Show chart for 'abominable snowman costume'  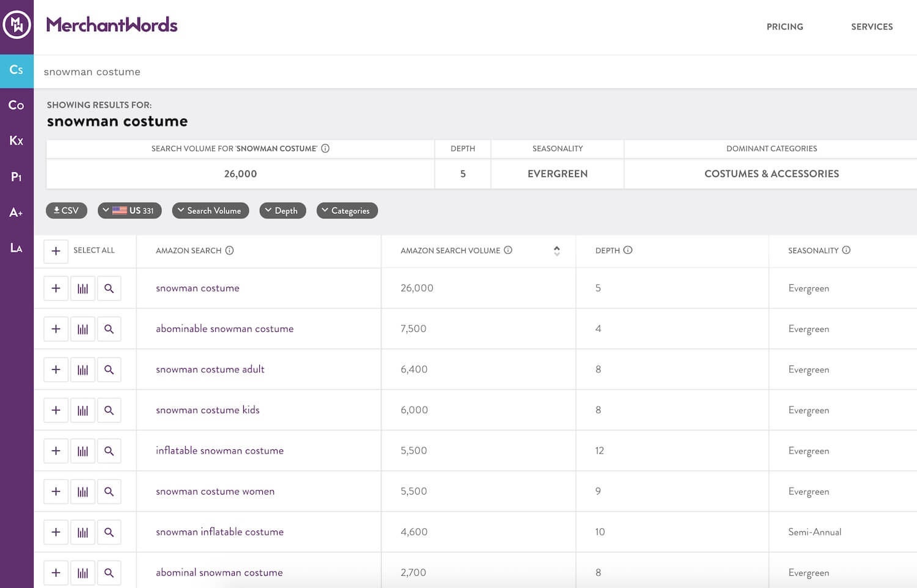tap(83, 329)
